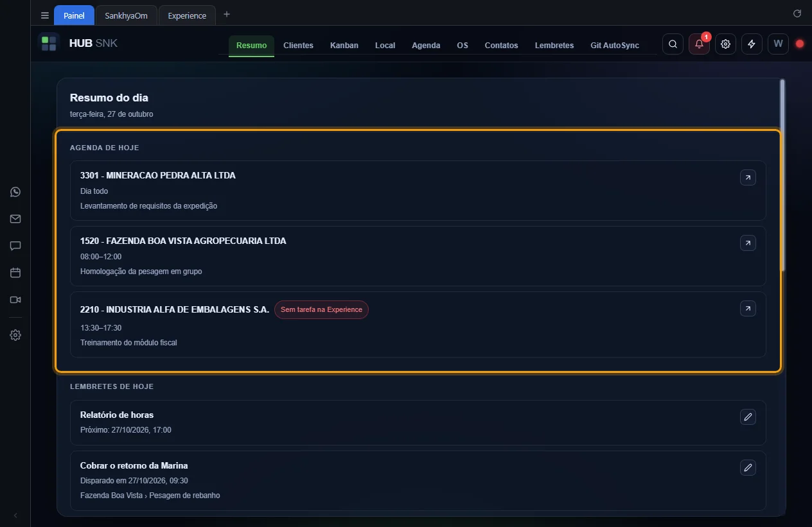Open notifications via the bell icon
The image size is (812, 527).
point(700,44)
